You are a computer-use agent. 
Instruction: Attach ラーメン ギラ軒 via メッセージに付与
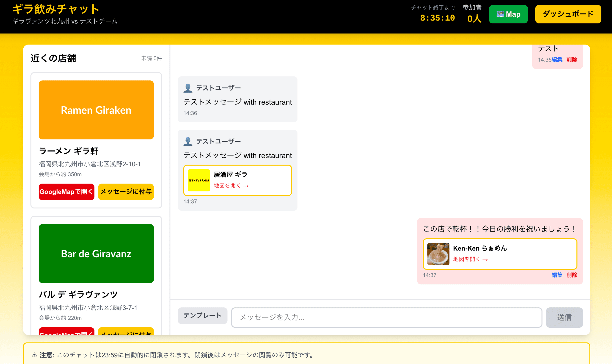click(x=126, y=192)
